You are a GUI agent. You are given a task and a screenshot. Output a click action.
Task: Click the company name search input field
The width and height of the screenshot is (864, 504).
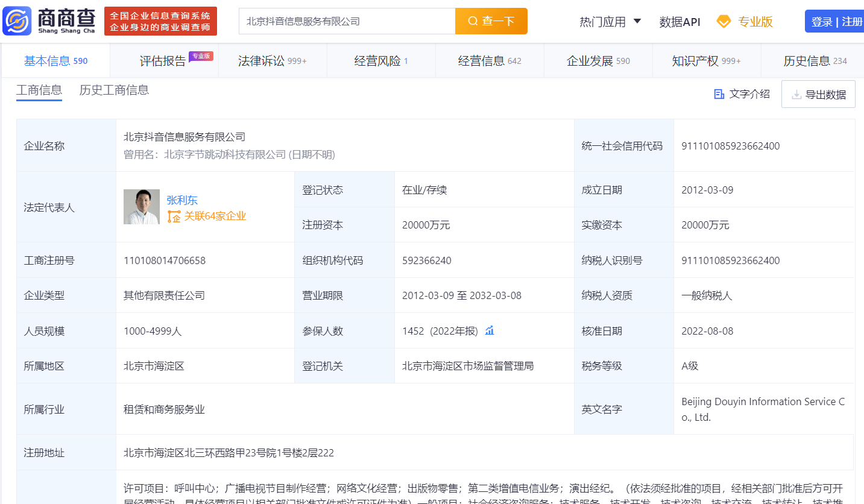347,21
